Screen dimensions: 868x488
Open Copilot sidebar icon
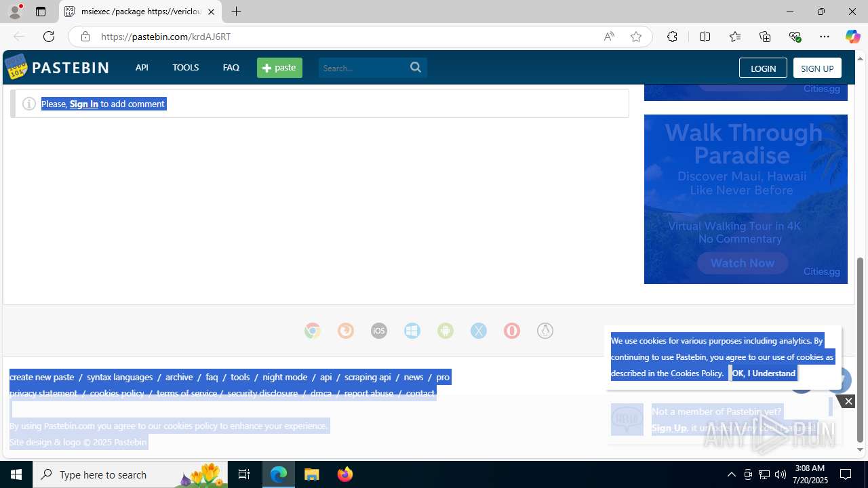pos(852,37)
